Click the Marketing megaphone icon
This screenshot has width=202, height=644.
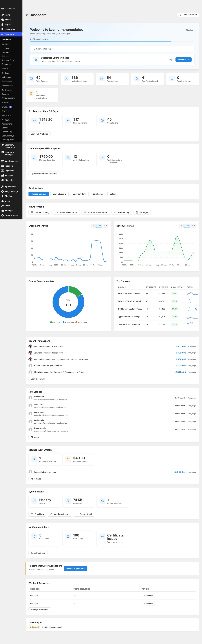tap(3, 180)
